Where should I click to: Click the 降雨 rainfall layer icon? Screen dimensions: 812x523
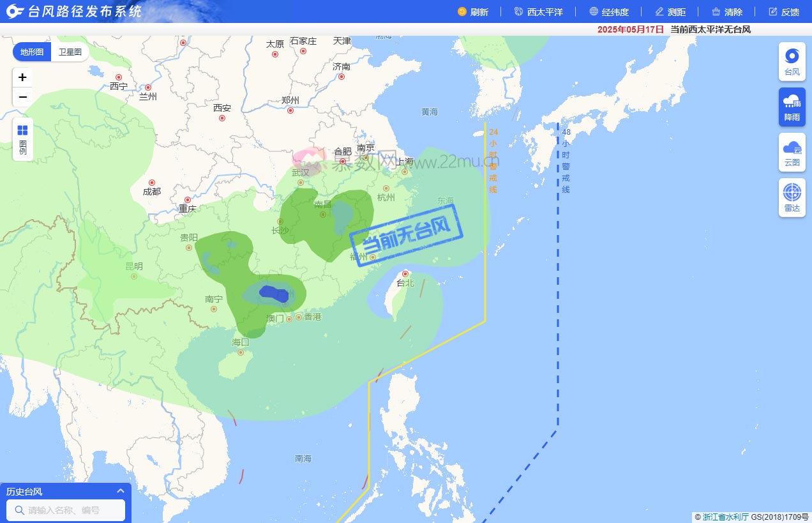point(792,107)
